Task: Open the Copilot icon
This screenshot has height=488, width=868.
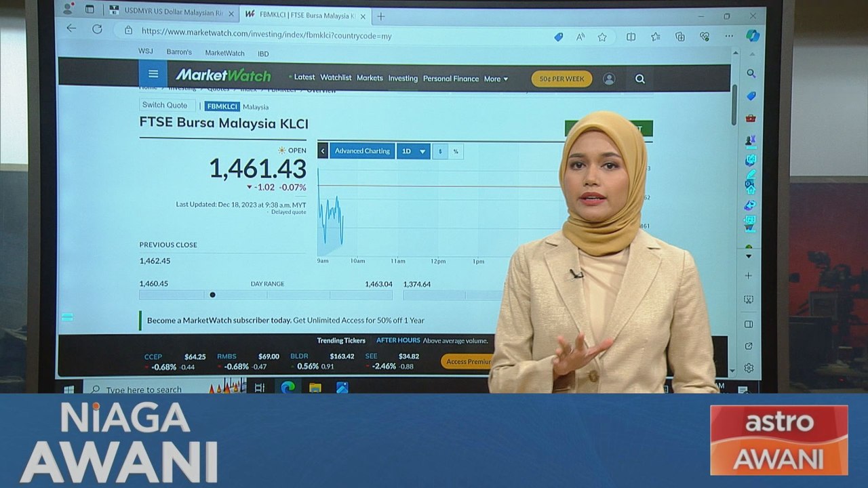Action: click(x=752, y=35)
